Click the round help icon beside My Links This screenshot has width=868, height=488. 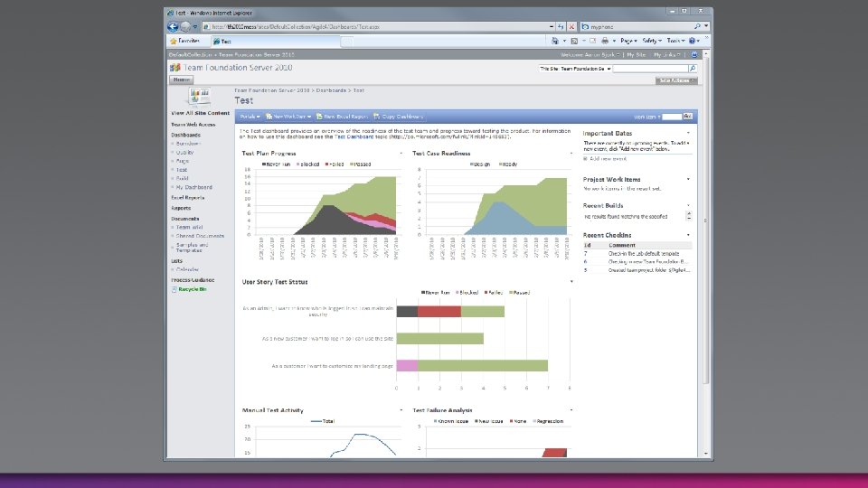694,55
